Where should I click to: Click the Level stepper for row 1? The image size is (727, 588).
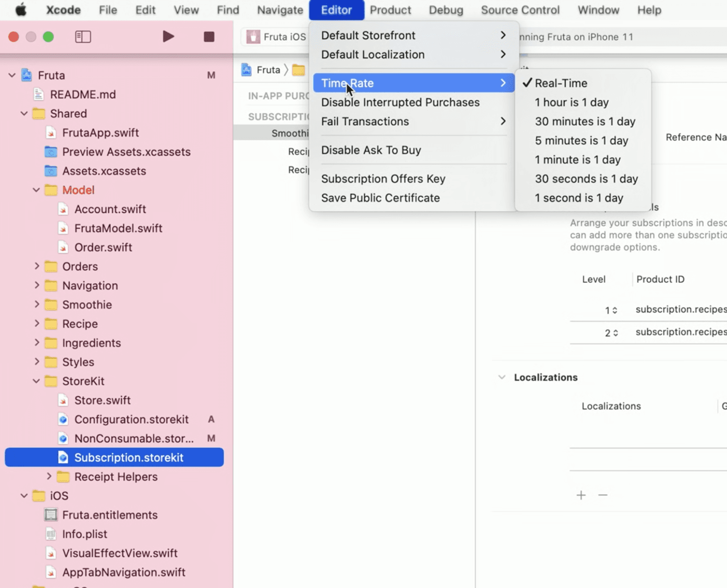pyautogui.click(x=615, y=309)
